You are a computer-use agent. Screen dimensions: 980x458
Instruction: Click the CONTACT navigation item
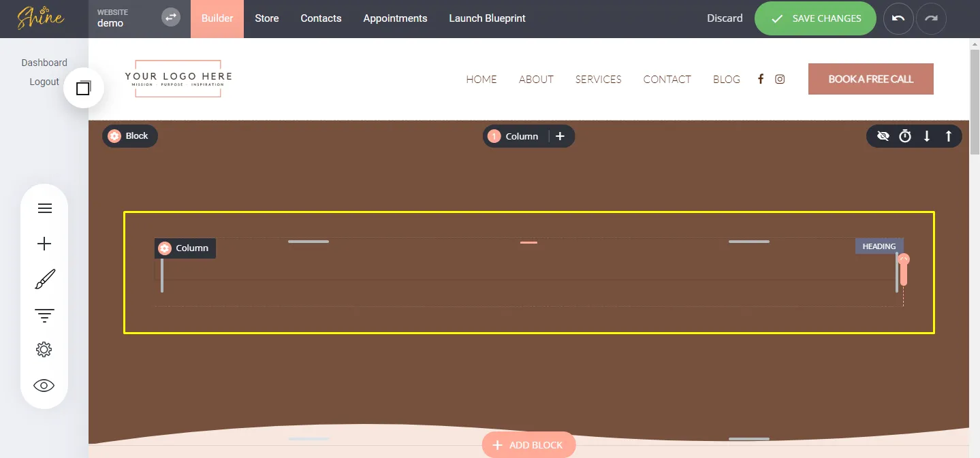click(667, 79)
